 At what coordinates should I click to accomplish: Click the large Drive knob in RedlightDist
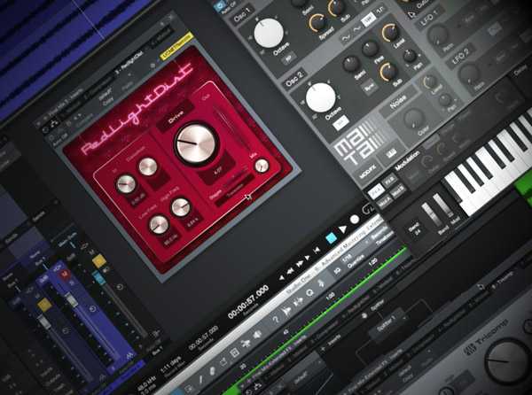(193, 142)
